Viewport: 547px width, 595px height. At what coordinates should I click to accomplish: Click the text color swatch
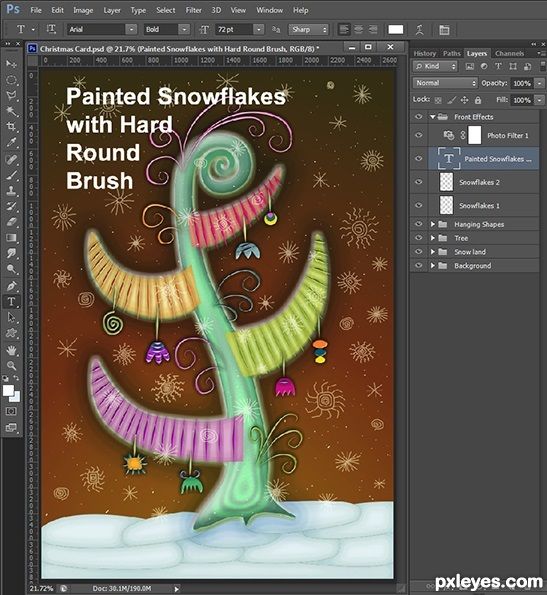(x=396, y=30)
